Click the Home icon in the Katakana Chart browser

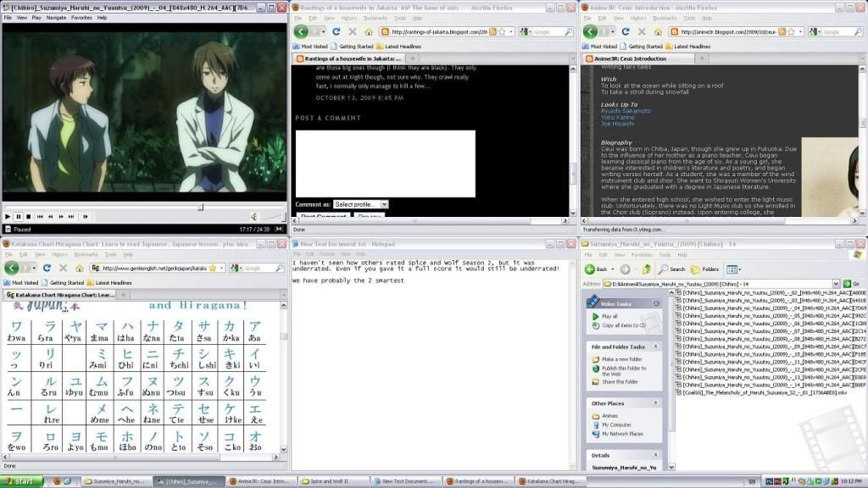[80, 269]
